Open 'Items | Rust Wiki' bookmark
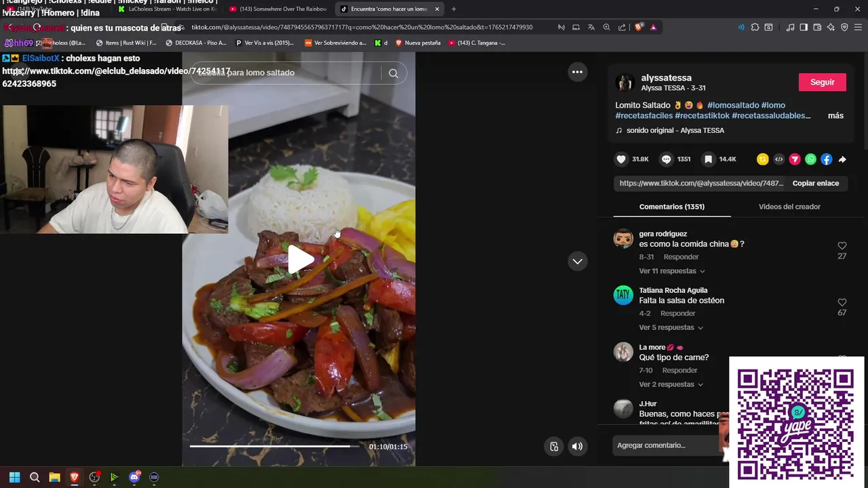This screenshot has width=868, height=488. point(126,43)
